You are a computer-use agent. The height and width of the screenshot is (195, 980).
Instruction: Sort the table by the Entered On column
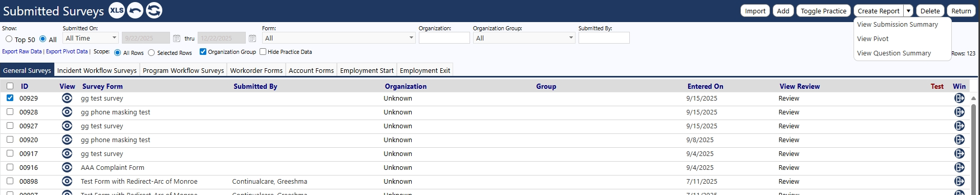[x=705, y=86]
